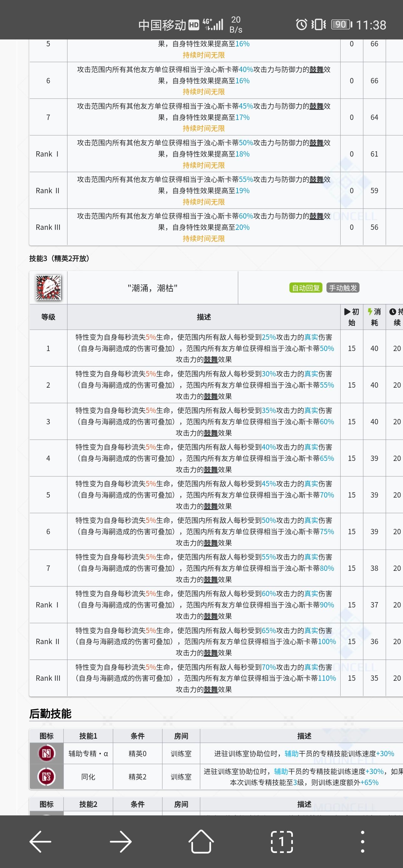Open the 辅助 link in 辅助专精·α description
403x868 pixels.
click(292, 753)
